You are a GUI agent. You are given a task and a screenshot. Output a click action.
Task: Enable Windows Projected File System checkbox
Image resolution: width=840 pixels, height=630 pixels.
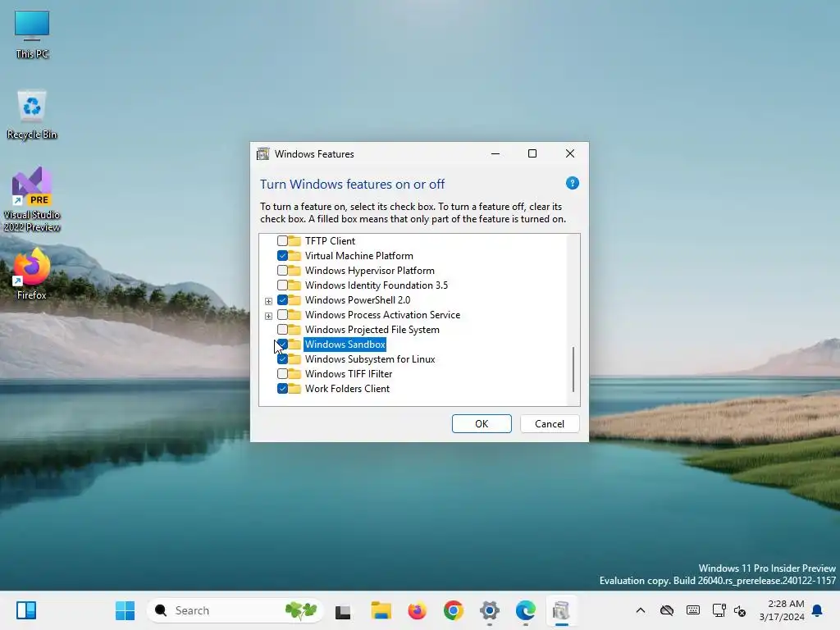282,330
